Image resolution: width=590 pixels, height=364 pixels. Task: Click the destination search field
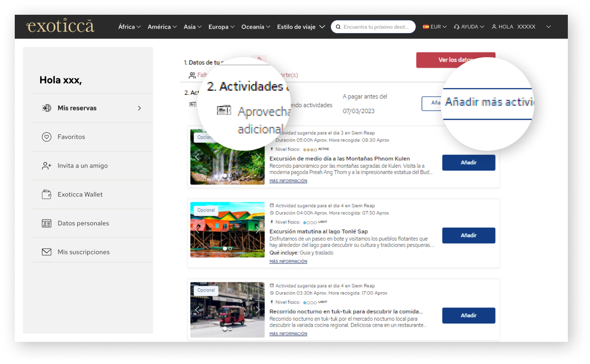[373, 27]
